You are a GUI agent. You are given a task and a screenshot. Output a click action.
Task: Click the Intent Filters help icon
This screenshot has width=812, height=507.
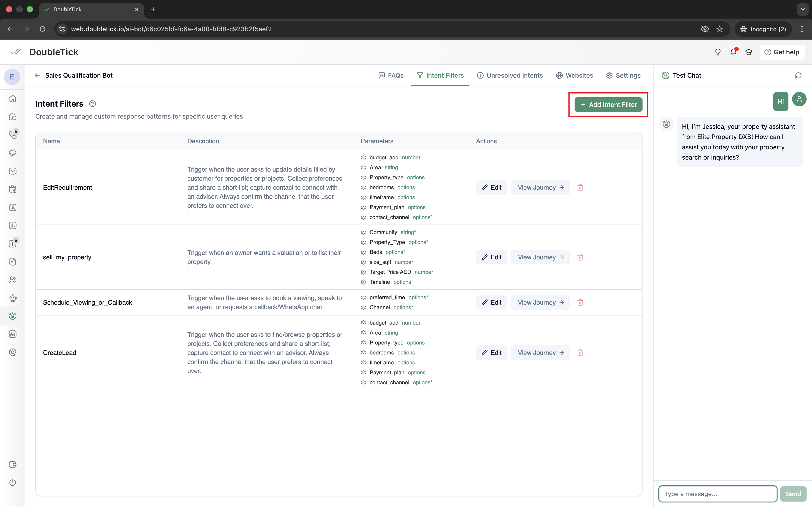92,104
